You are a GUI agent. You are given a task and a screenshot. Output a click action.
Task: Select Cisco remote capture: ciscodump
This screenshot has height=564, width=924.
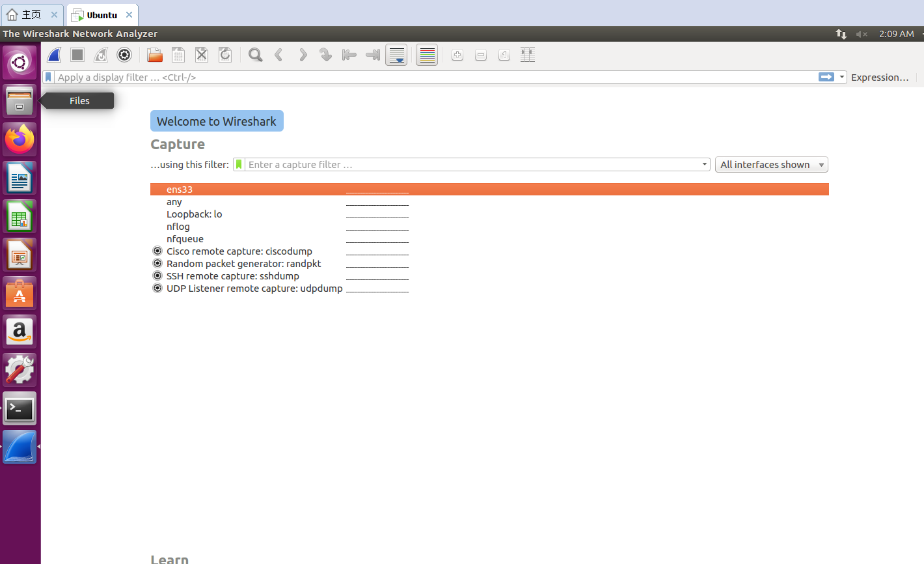tap(489, 251)
